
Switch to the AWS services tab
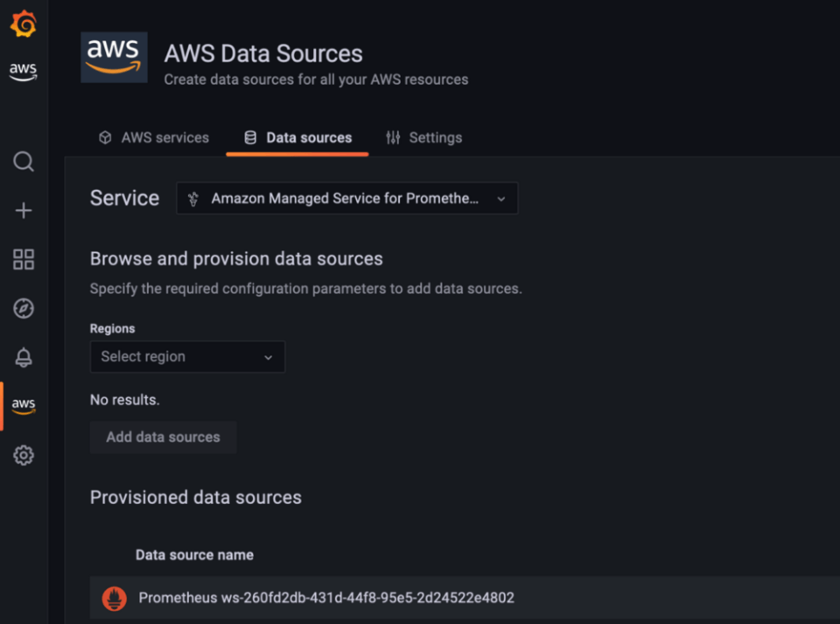tap(154, 137)
